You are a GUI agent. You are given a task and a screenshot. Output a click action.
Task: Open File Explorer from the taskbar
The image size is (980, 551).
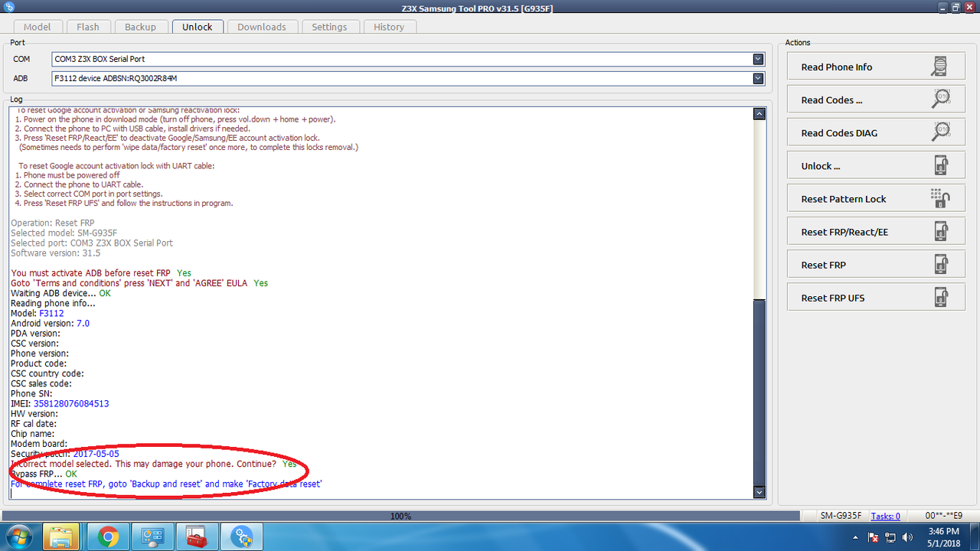click(x=62, y=536)
